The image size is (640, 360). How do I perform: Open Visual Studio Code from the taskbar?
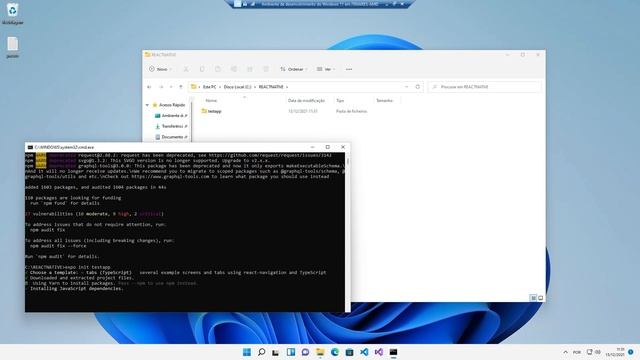coord(364,352)
